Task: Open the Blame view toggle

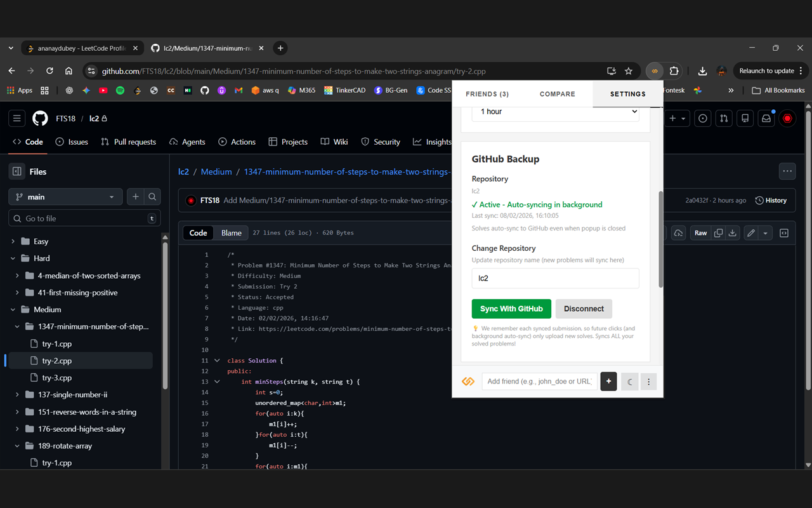Action: (x=231, y=232)
